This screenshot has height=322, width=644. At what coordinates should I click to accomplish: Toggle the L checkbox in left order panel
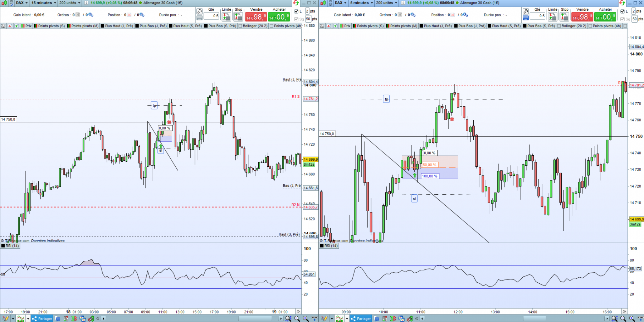(296, 11)
